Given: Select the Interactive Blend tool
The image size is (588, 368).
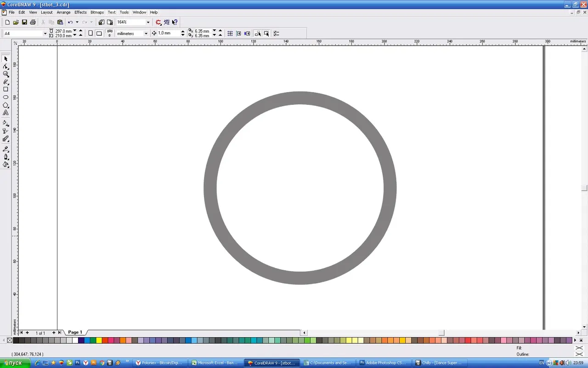Looking at the screenshot, I should 6,138.
